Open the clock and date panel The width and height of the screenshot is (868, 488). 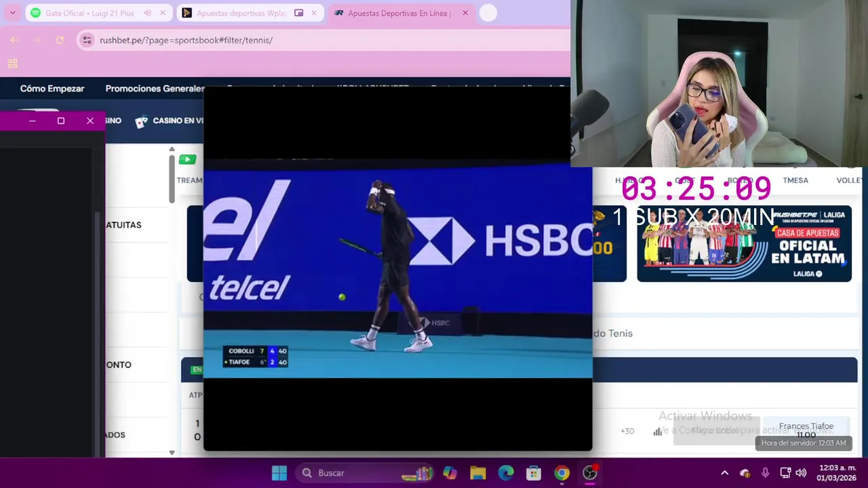tap(837, 473)
